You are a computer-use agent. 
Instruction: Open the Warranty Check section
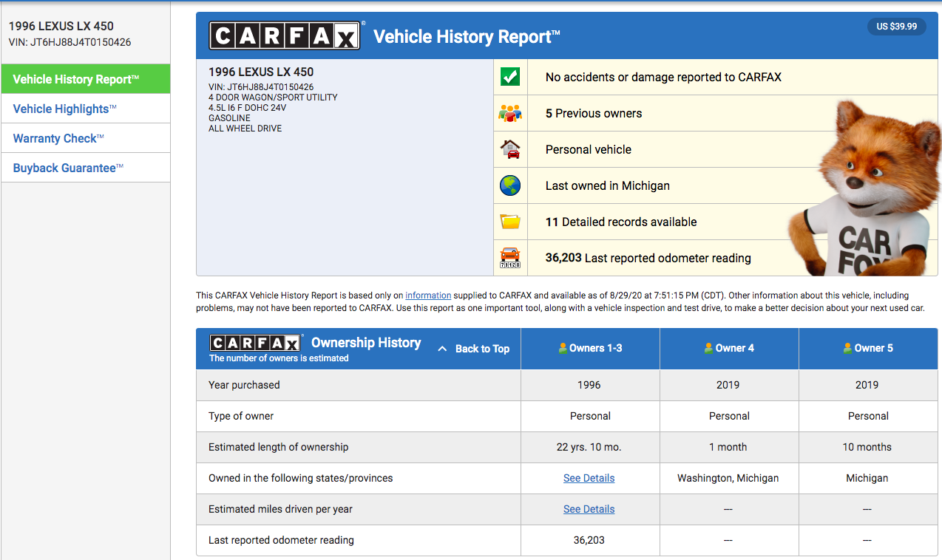pos(86,138)
